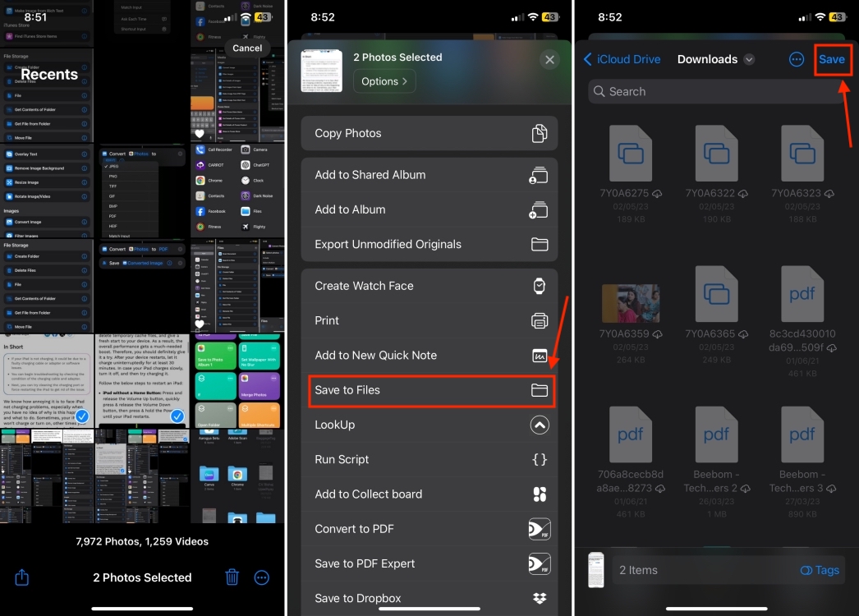Tap the Tags toggle in Files footer
This screenshot has height=616, width=859.
point(819,570)
